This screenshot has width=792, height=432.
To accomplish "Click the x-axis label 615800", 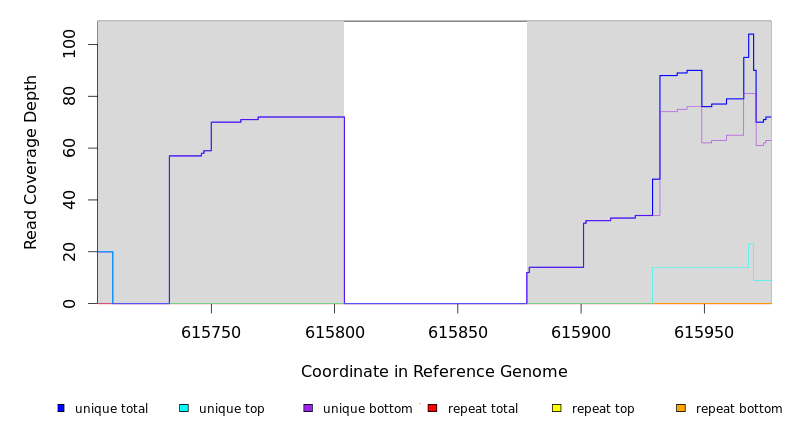I will pyautogui.click(x=334, y=331).
